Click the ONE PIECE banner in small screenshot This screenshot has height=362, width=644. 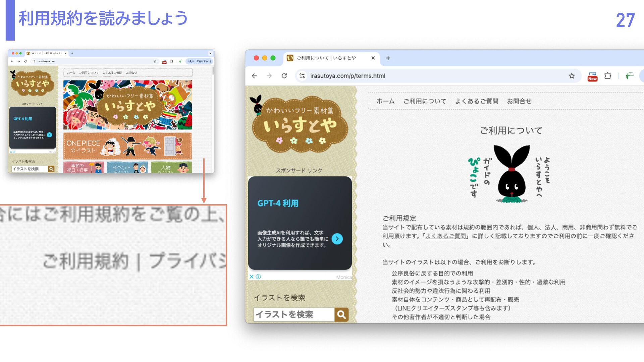[x=127, y=146]
